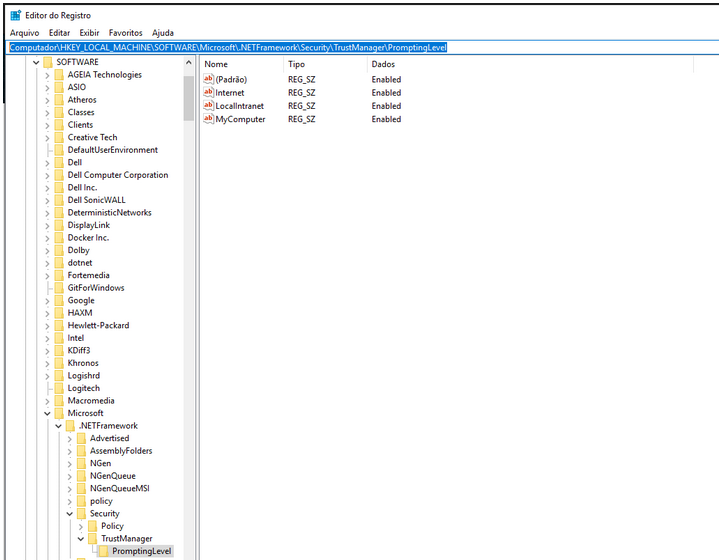Viewport: 722px width, 560px height.
Task: Click the tree pane scroll up arrow
Action: click(189, 63)
